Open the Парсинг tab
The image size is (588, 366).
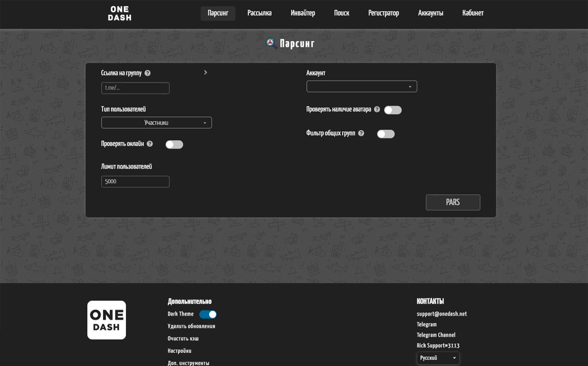[218, 13]
